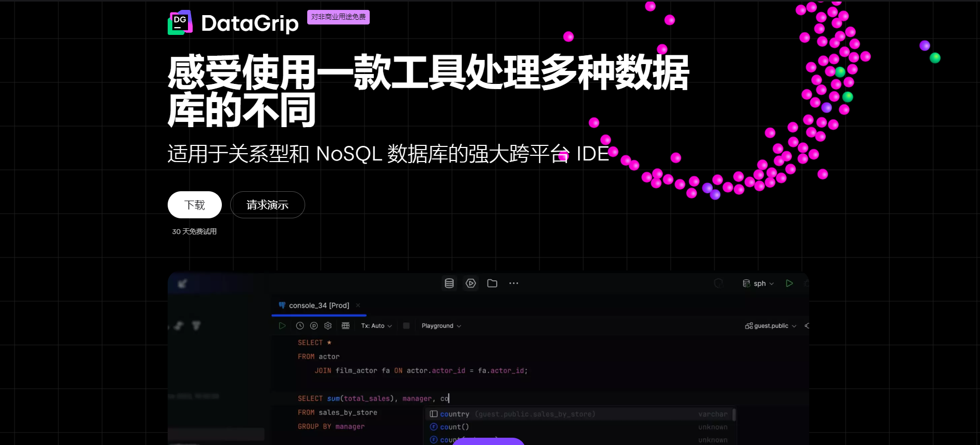Viewport: 980px width, 445px height.
Task: Click the 适用于关系型和 NoSQL subtitle text
Action: (388, 154)
